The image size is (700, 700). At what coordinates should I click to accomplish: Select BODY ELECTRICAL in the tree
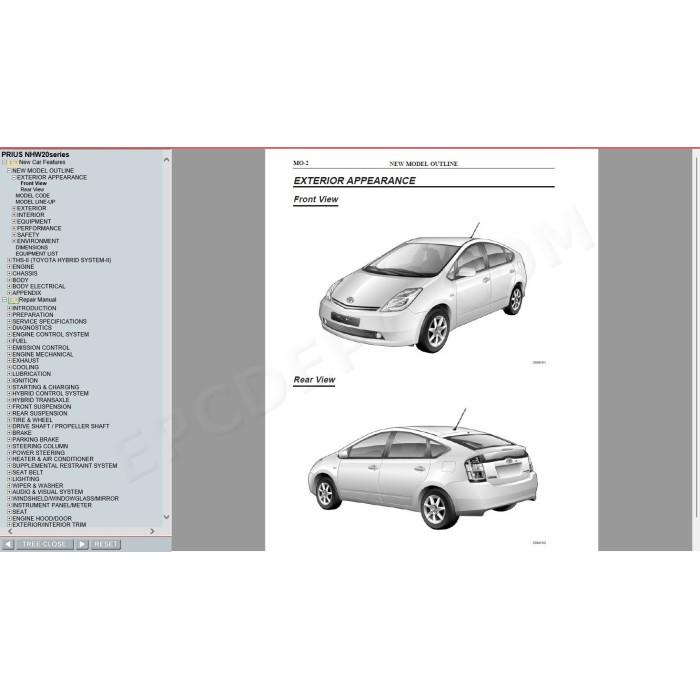[x=39, y=287]
